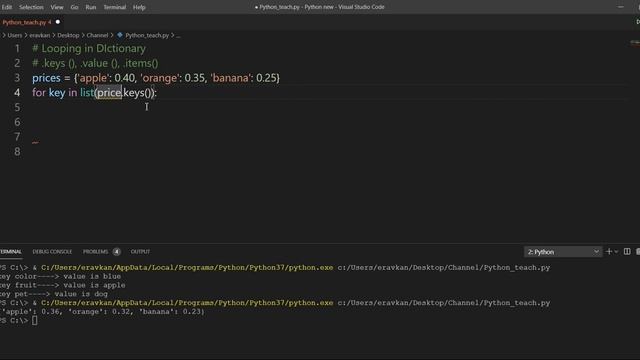The height and width of the screenshot is (360, 640).
Task: Click the split terminal icon
Action: pyautogui.click(x=627, y=251)
